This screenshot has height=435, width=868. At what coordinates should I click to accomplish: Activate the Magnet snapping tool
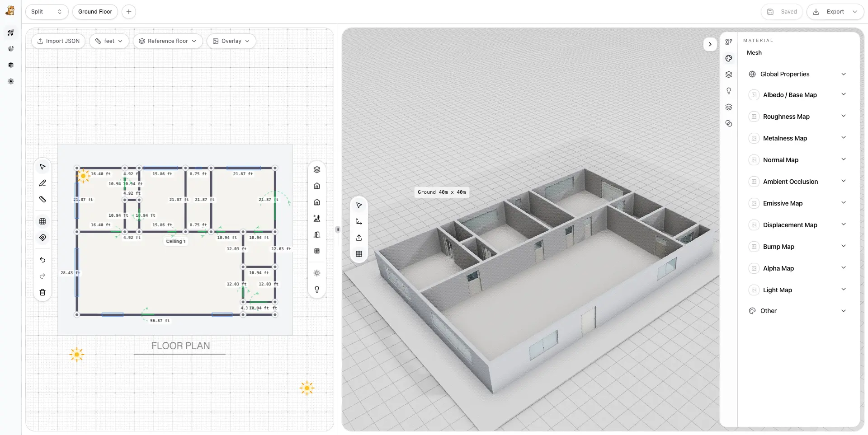[x=42, y=237]
